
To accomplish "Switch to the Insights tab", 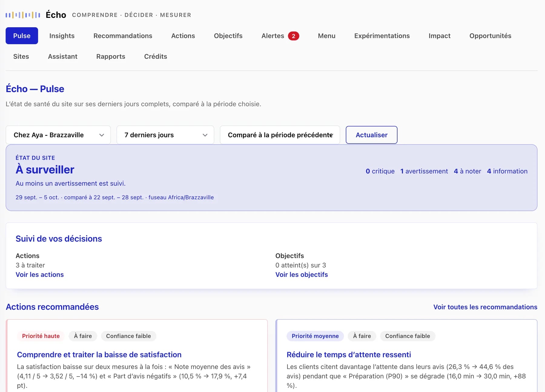I will 62,36.
